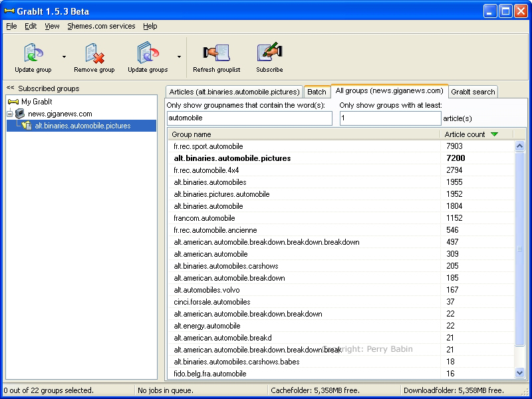Select alt.binaries.automobile.pictures in Subscribed groups tree
This screenshot has width=532, height=399.
(x=82, y=126)
